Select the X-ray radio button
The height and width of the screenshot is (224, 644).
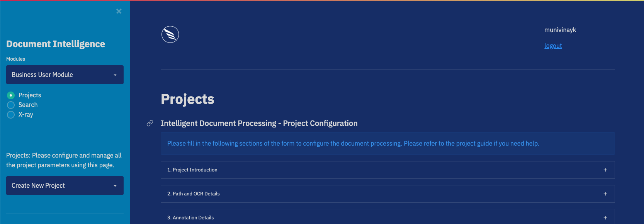pyautogui.click(x=10, y=114)
